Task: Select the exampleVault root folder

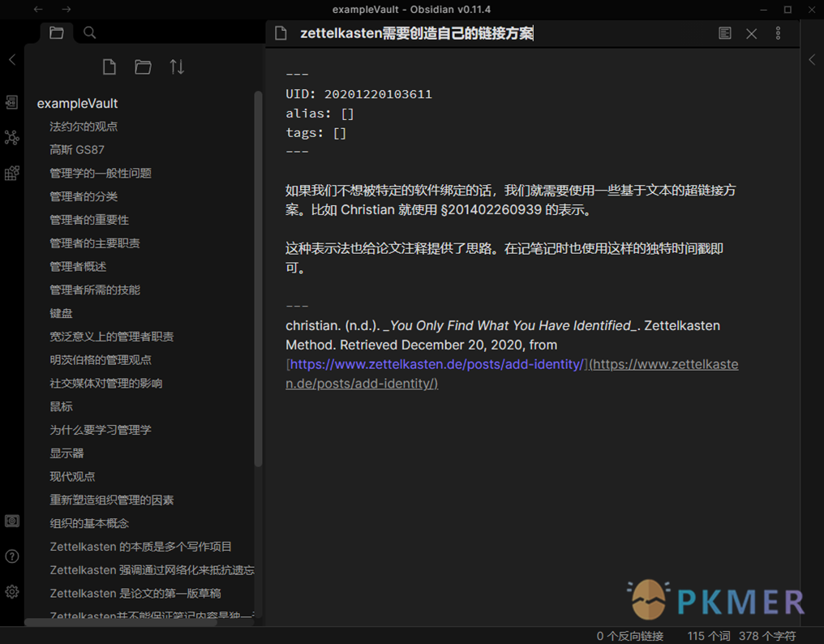Action: [77, 104]
